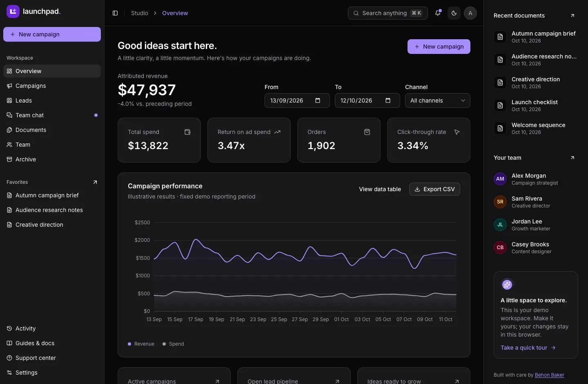Toggle the sidebar panel icon

click(115, 13)
